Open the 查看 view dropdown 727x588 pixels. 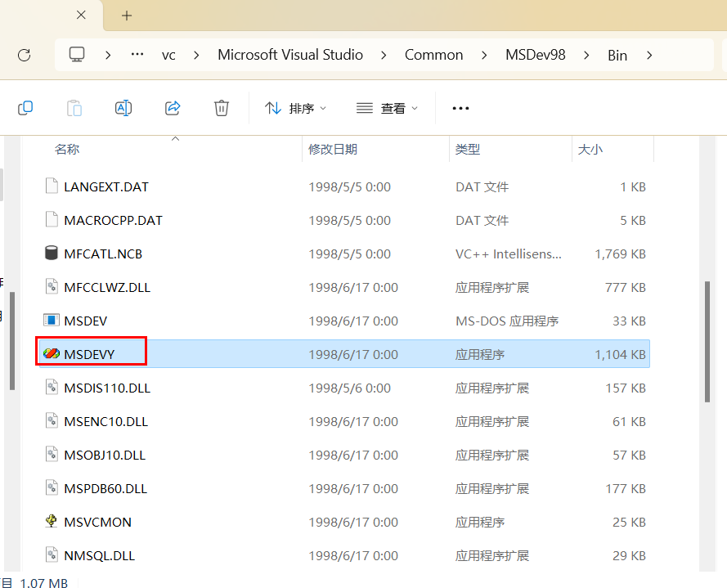[x=387, y=108]
